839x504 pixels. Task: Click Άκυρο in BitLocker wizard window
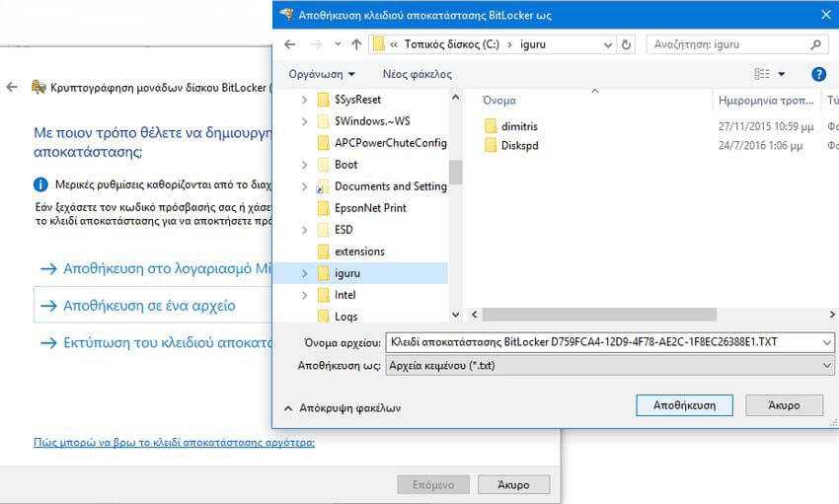[x=513, y=484]
